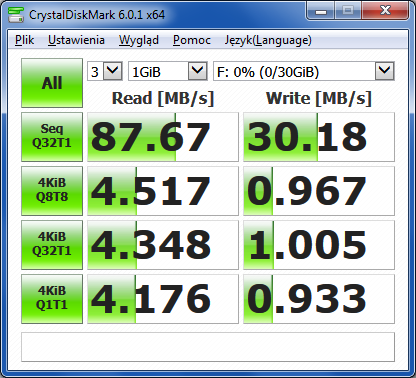Open the test size dropdown showing 1GiB
This screenshot has height=378, width=416.
click(168, 71)
